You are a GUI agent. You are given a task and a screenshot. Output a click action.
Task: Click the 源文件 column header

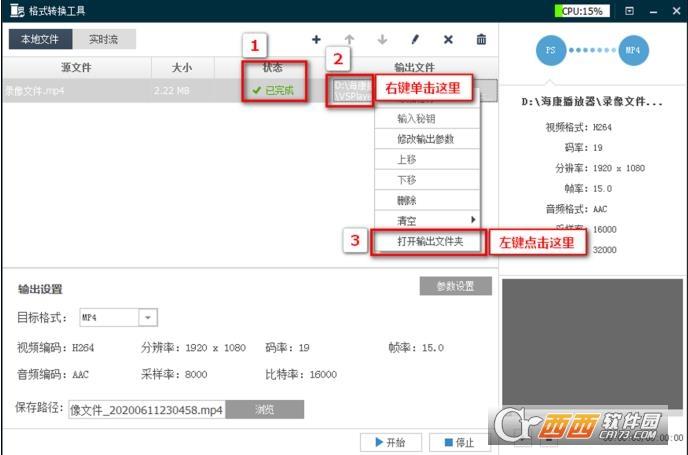[x=76, y=68]
